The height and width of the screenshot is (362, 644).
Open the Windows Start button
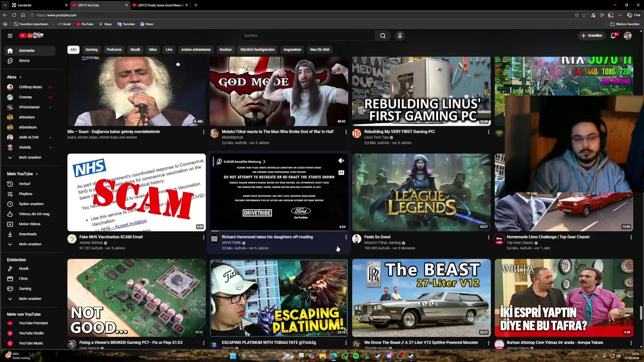(233, 356)
